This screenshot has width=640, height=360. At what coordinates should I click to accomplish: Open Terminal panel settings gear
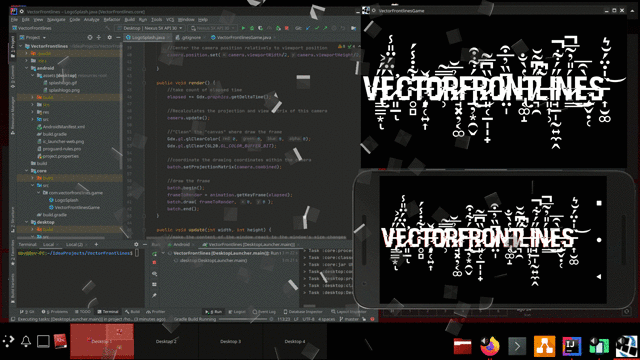point(136,244)
